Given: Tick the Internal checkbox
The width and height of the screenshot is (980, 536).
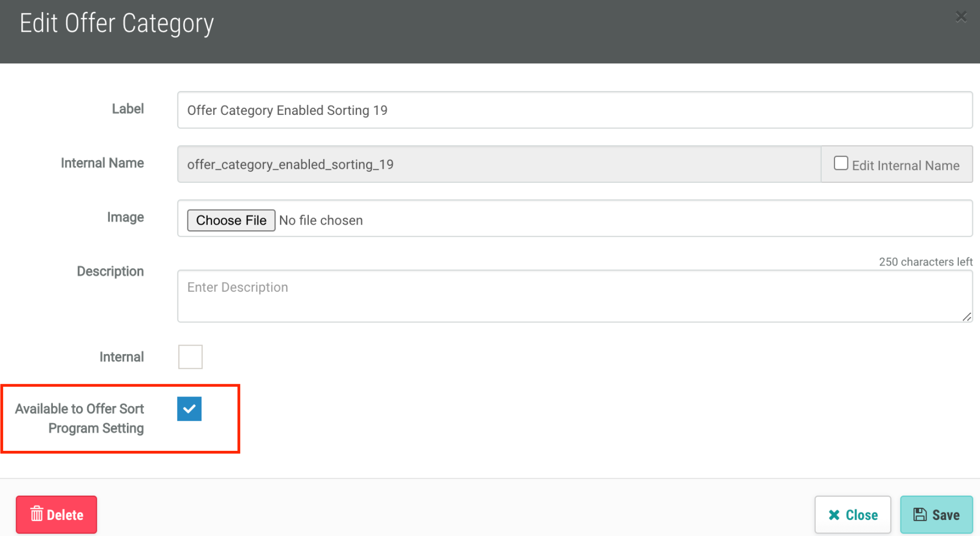Looking at the screenshot, I should pos(190,357).
